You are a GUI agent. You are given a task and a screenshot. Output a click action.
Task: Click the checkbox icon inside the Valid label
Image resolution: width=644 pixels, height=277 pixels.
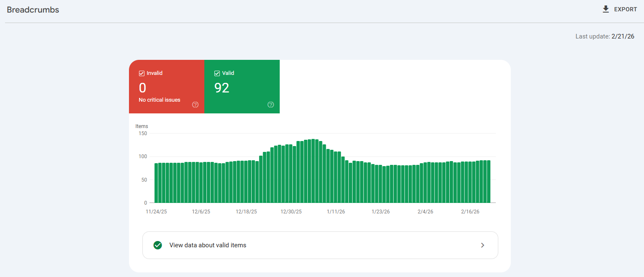tap(217, 73)
